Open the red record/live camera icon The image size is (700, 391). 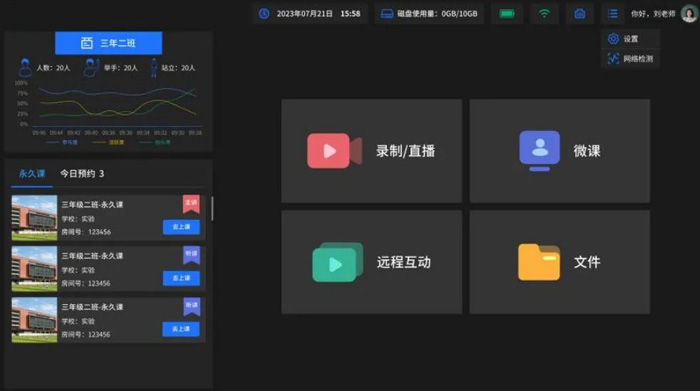pos(334,150)
